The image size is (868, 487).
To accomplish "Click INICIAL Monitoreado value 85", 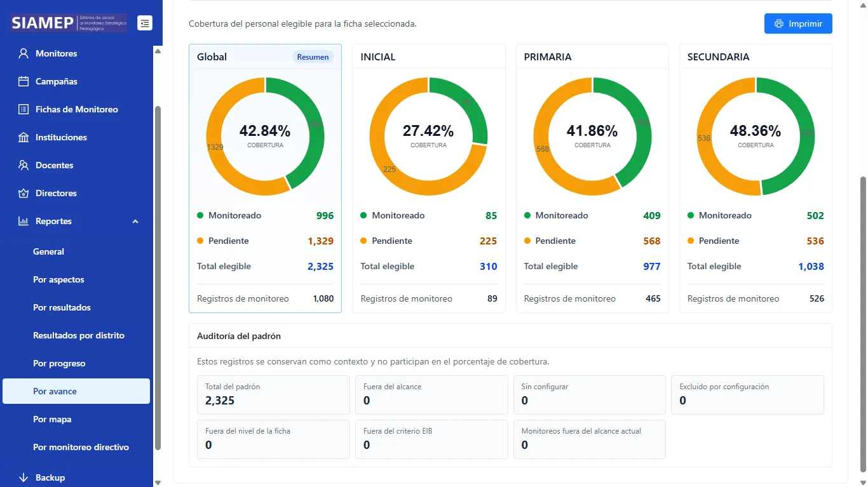I will [x=491, y=215].
